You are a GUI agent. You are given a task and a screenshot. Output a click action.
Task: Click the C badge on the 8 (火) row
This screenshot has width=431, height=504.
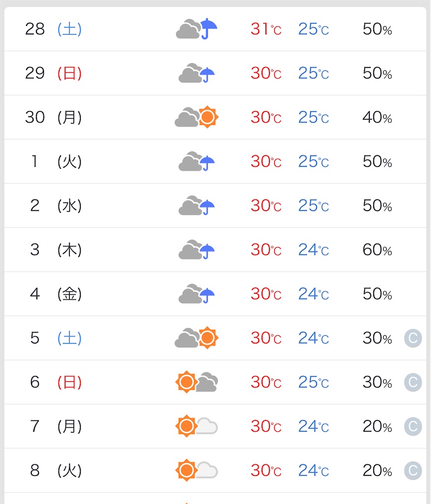(x=413, y=471)
